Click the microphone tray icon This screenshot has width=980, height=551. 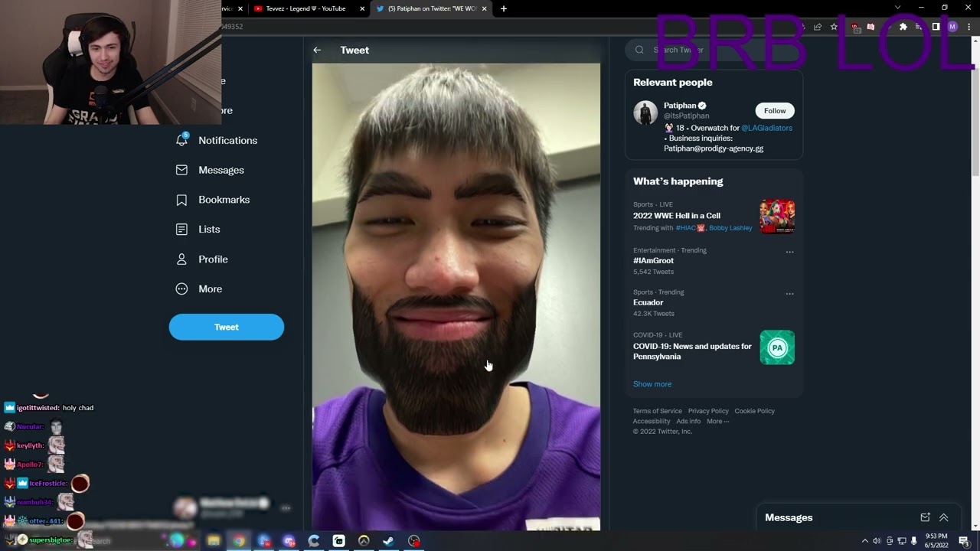pos(913,541)
